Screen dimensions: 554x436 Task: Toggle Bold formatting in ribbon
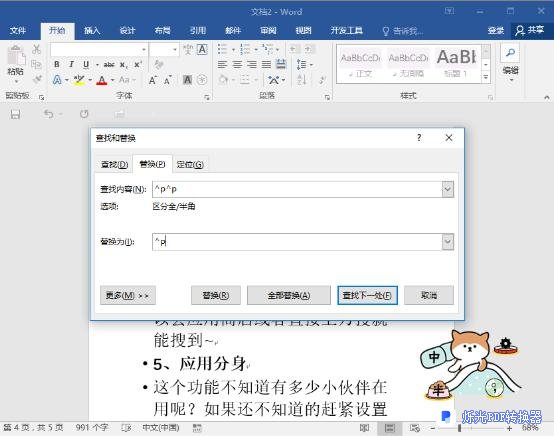57,65
